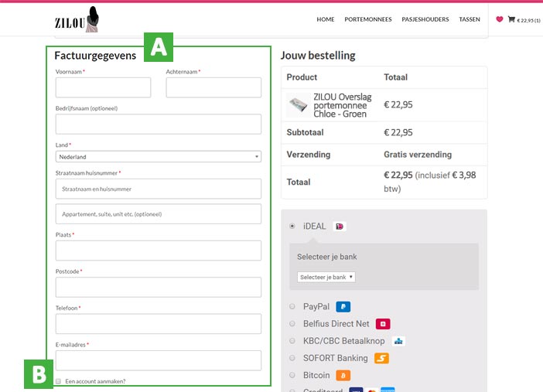Tick the 'Een account aanmaken?' checkbox
This screenshot has width=543, height=392.
coord(59,381)
